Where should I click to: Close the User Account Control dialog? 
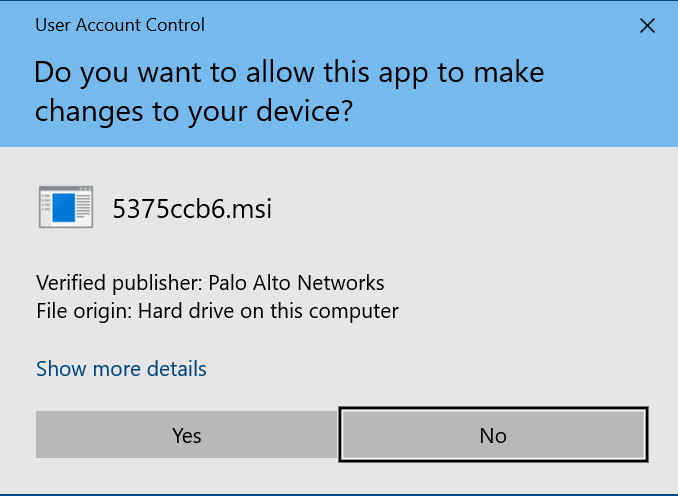[647, 27]
